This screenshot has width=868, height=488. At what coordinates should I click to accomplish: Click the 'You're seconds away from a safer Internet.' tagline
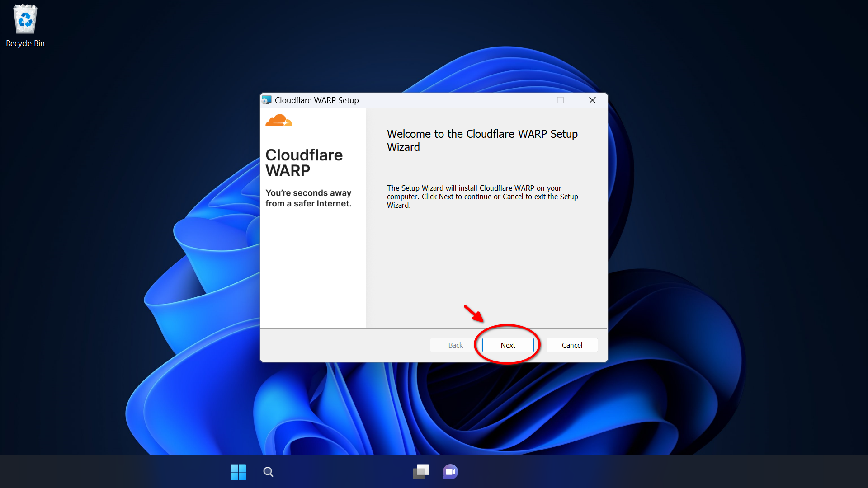click(308, 198)
